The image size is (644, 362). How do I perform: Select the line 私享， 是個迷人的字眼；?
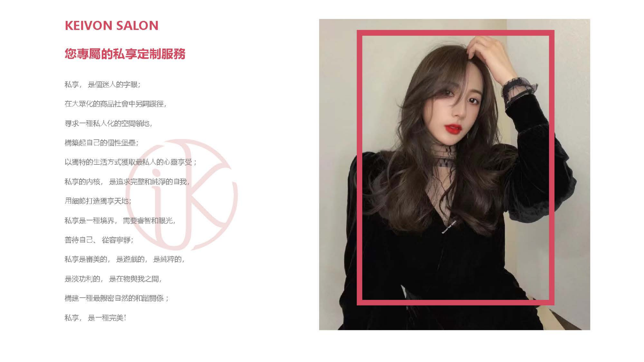103,84
